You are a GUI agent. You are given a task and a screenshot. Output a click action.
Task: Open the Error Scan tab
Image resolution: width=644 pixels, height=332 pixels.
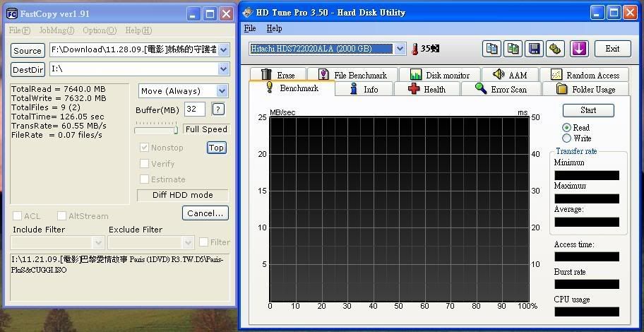pyautogui.click(x=501, y=89)
